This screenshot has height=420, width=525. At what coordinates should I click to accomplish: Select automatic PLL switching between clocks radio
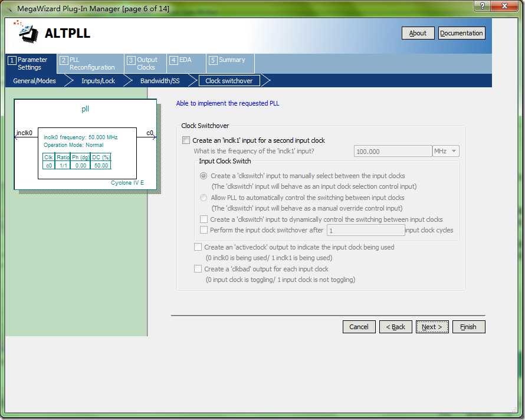[204, 198]
